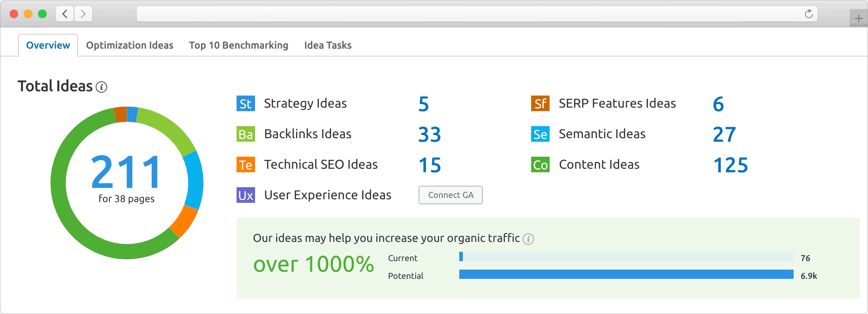
Task: Click the Co Content Ideas icon
Action: click(540, 164)
